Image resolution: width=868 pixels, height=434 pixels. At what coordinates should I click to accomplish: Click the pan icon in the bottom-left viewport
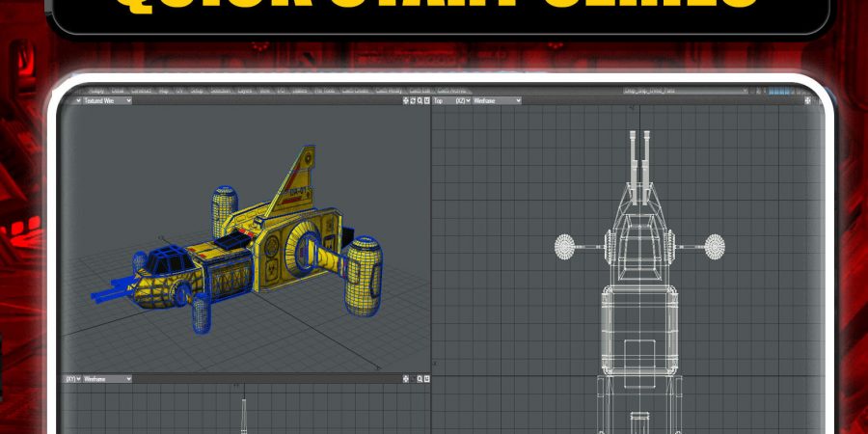(x=405, y=379)
